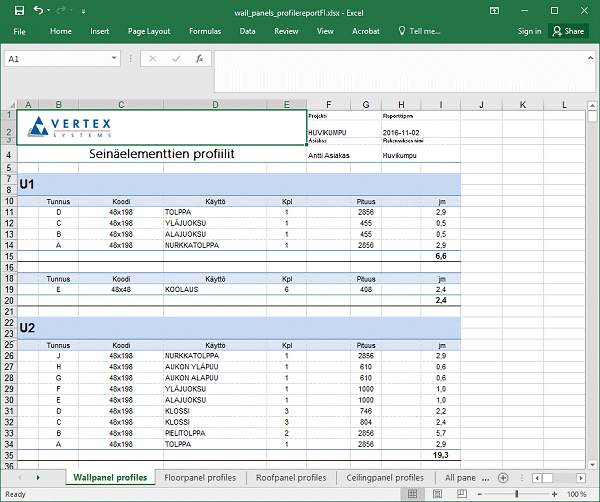The image size is (600, 502).
Task: Switch to Floorpanel profiles sheet tab
Action: [x=201, y=478]
